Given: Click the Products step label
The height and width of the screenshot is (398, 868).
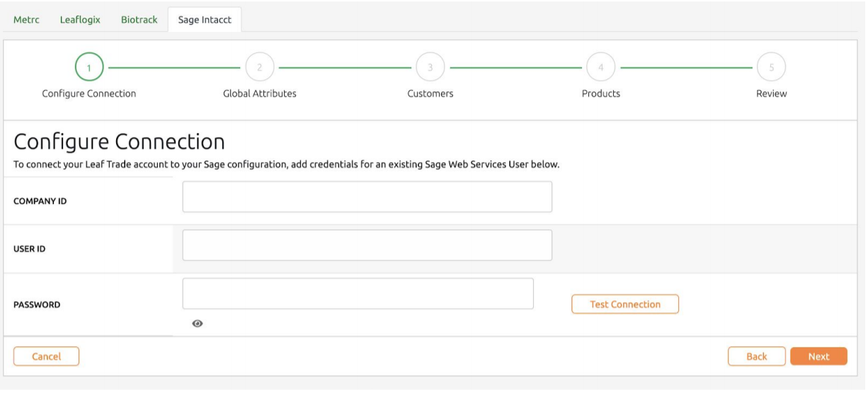Looking at the screenshot, I should [601, 93].
